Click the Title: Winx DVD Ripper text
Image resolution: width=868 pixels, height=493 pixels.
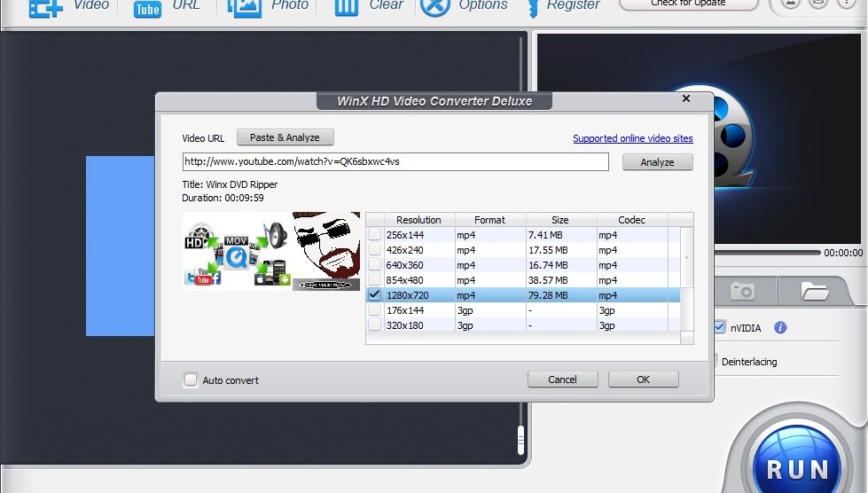click(230, 184)
